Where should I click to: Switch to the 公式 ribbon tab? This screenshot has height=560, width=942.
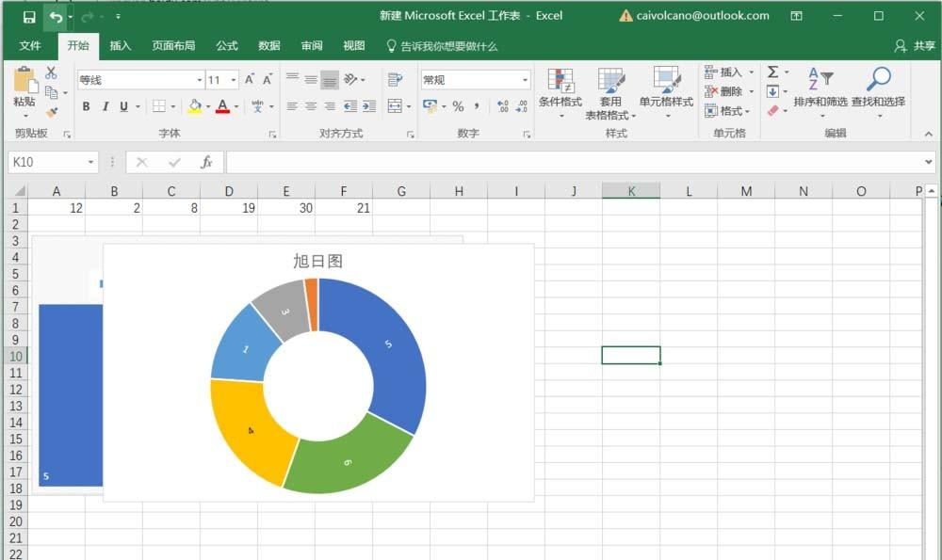coord(226,45)
